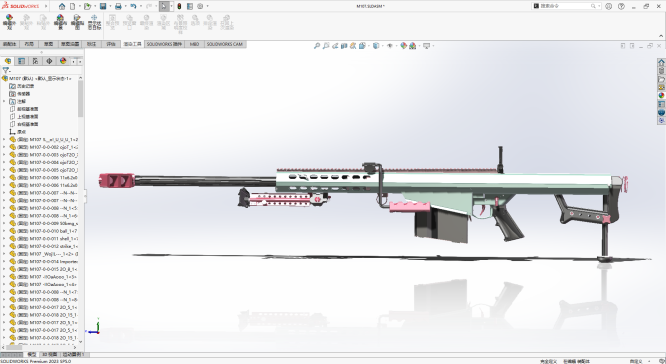This screenshot has height=364, width=666.
Task: Click the search command input field
Action: [565, 6]
